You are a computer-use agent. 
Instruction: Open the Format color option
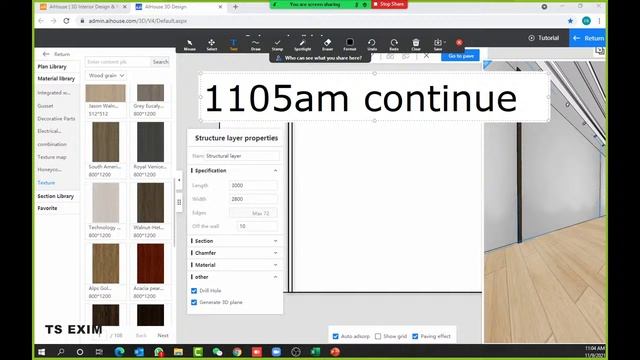350,44
